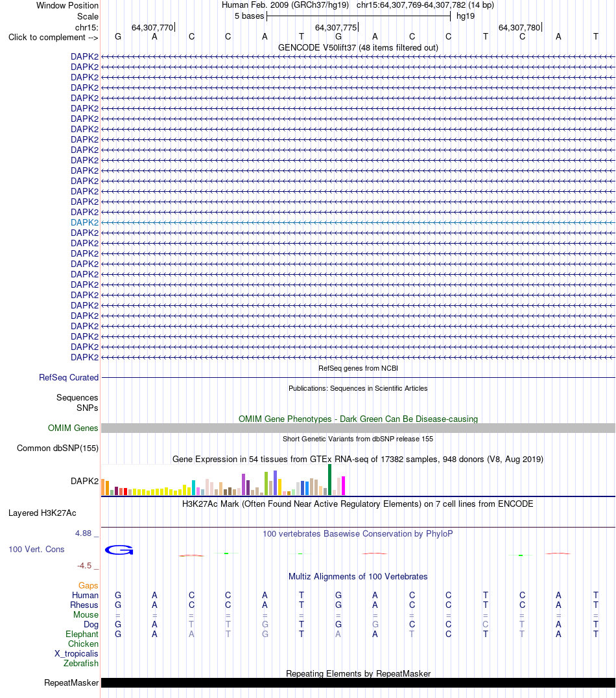Click the Dog alignment row label
This screenshot has width=616, height=698.
[x=91, y=625]
